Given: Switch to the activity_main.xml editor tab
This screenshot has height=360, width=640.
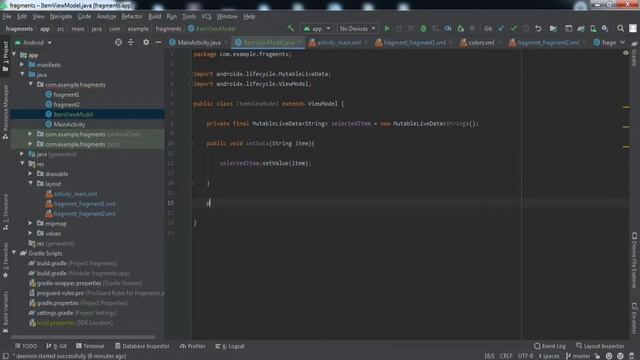Looking at the screenshot, I should (338, 42).
